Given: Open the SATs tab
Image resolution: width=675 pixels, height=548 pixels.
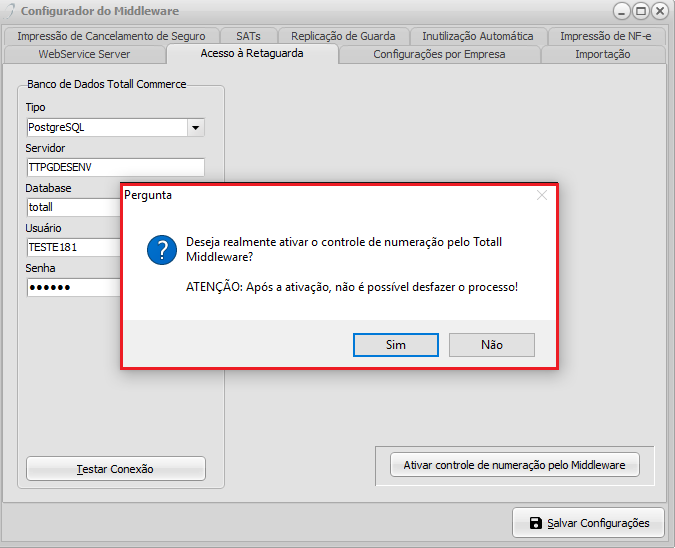Looking at the screenshot, I should click(248, 36).
